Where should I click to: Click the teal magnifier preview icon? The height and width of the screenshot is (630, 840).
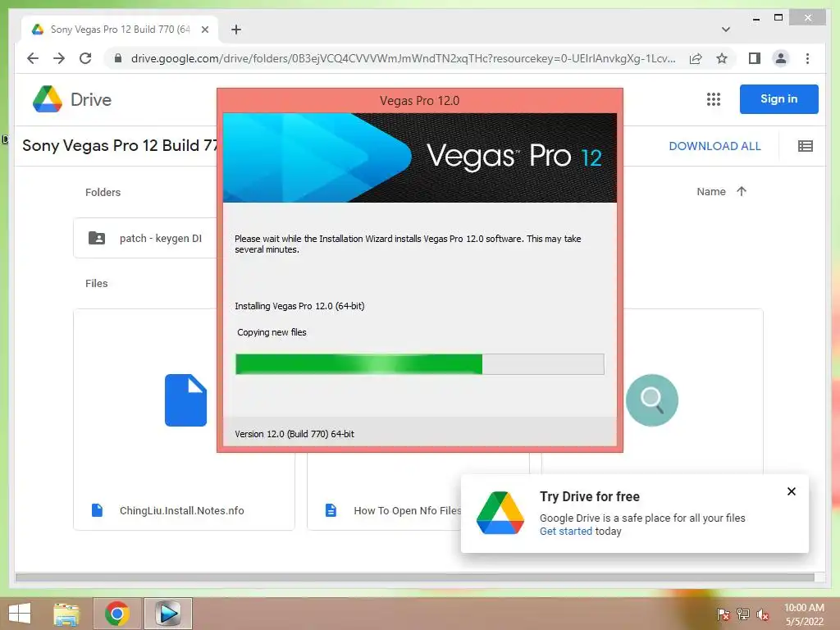pos(651,400)
